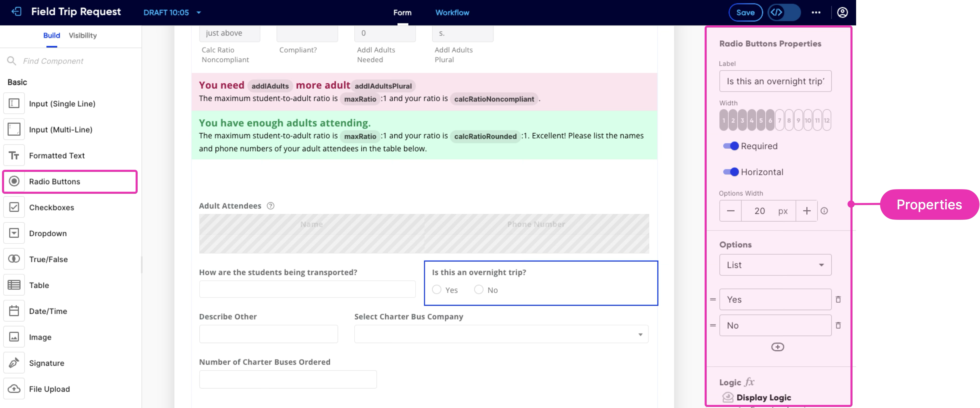Click the Save button
Screen dimensions: 980x408
745,12
